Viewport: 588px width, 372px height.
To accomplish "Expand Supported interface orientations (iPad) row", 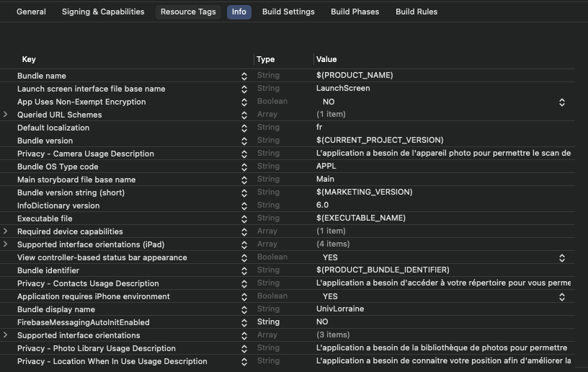I will tap(6, 244).
